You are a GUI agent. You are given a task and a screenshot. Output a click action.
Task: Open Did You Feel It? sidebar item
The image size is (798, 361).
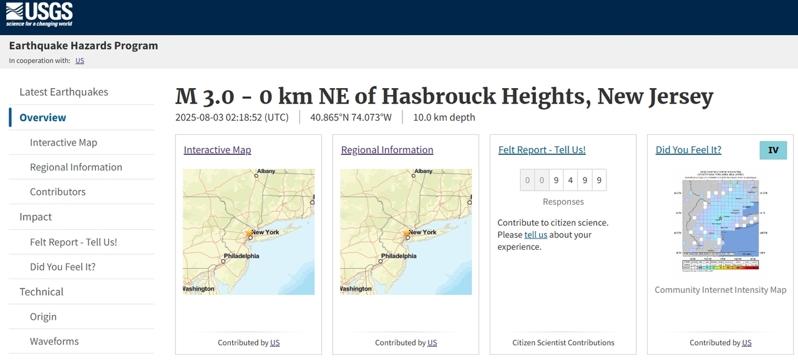63,267
